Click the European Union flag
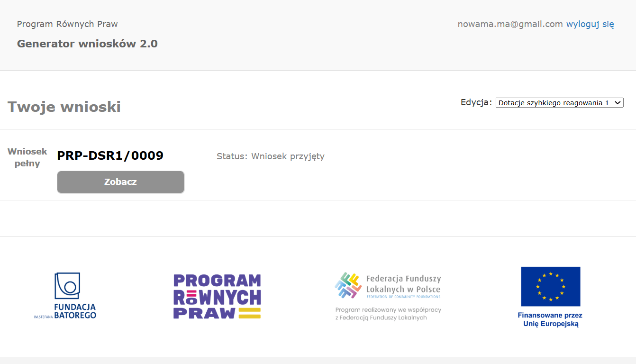The width and height of the screenshot is (636, 364). tap(550, 286)
